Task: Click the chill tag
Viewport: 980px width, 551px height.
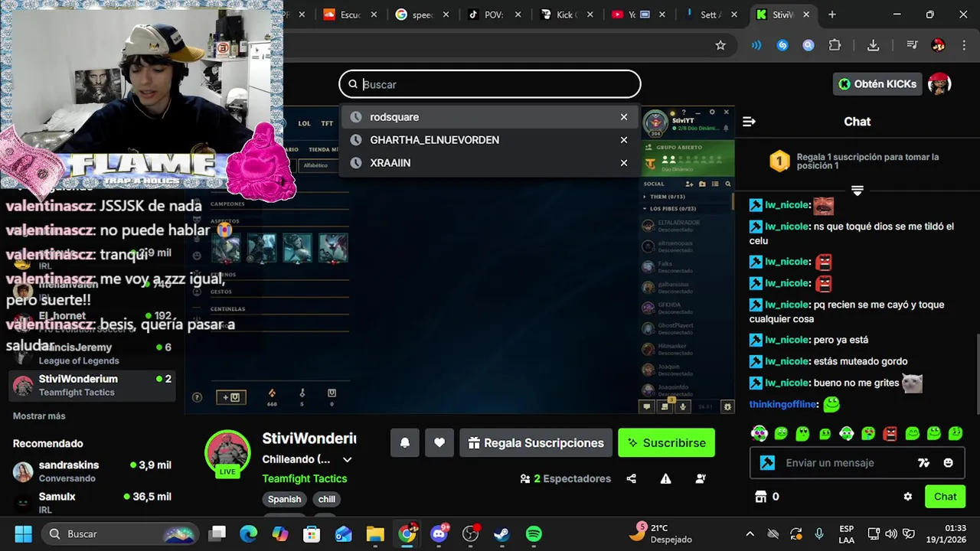Action: pos(327,499)
